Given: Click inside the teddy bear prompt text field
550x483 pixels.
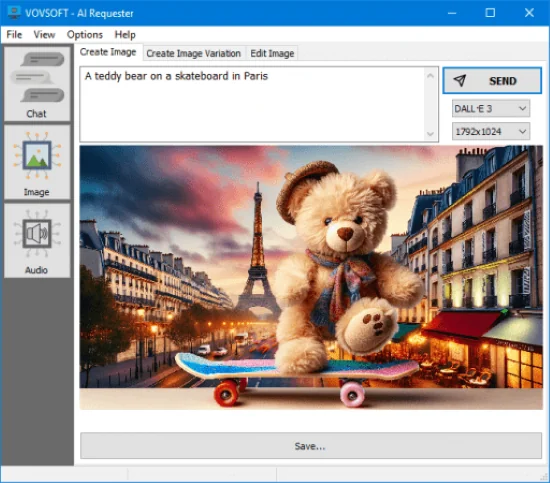Looking at the screenshot, I should (x=252, y=104).
